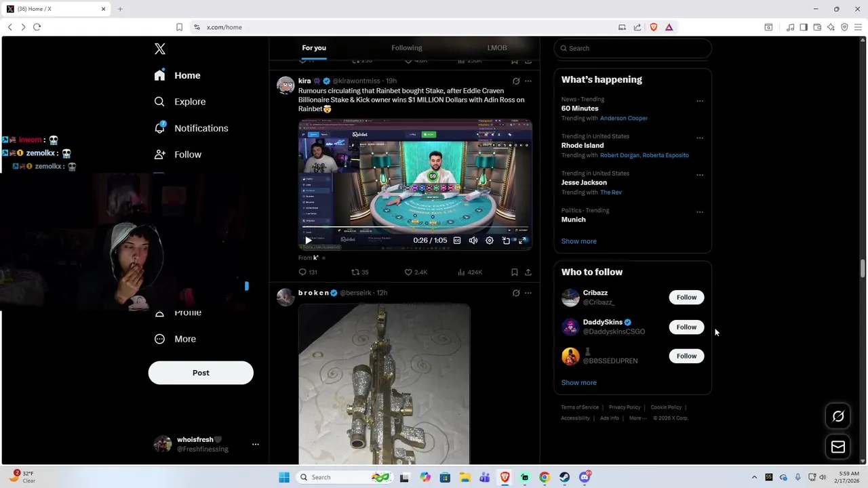Open the Anderson Cooper trending link
Viewport: 868px width, 488px height.
(x=624, y=118)
